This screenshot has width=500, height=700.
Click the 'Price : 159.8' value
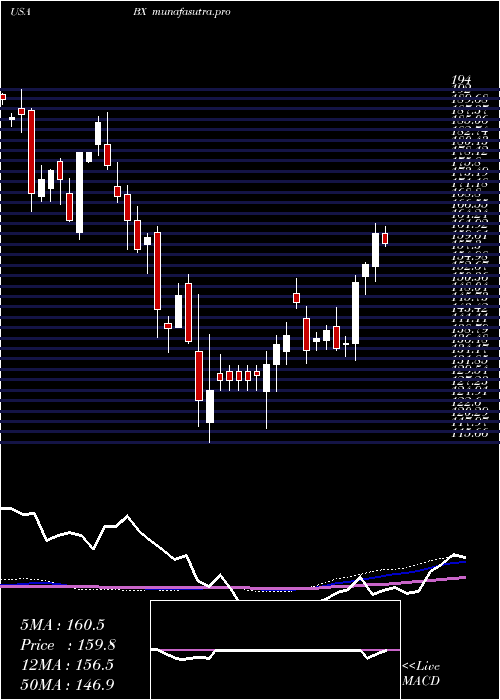pyautogui.click(x=68, y=645)
